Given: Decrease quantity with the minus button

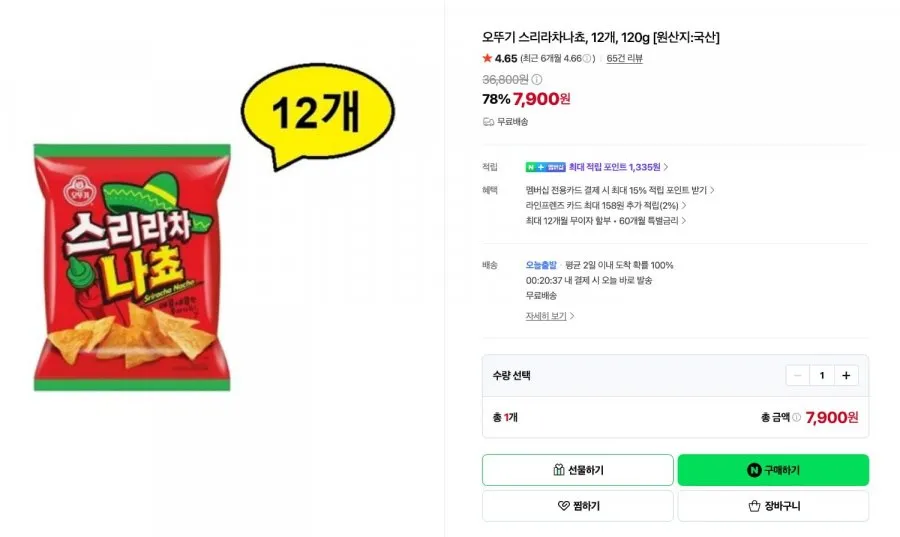Looking at the screenshot, I should [x=797, y=375].
